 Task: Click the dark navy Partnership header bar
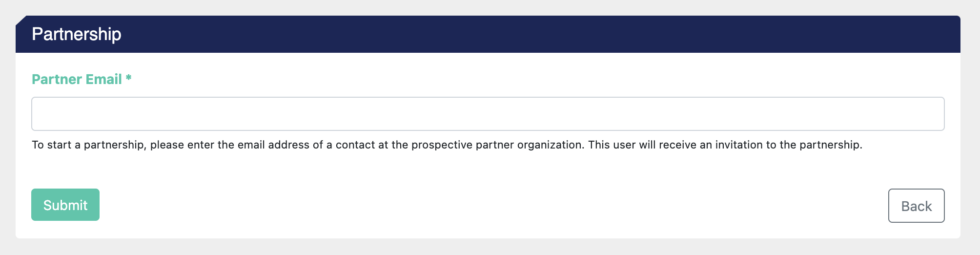coord(488,34)
